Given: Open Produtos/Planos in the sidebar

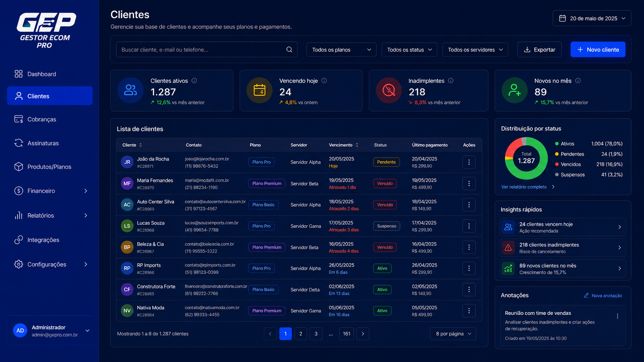Looking at the screenshot, I should [x=50, y=167].
